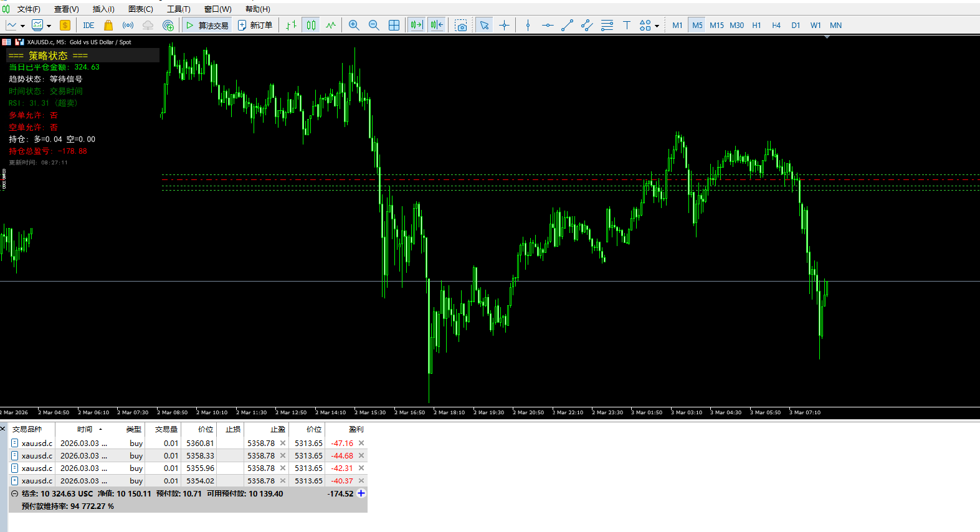The image size is (980, 532).
Task: Open the Market shopping bag icon
Action: click(108, 25)
